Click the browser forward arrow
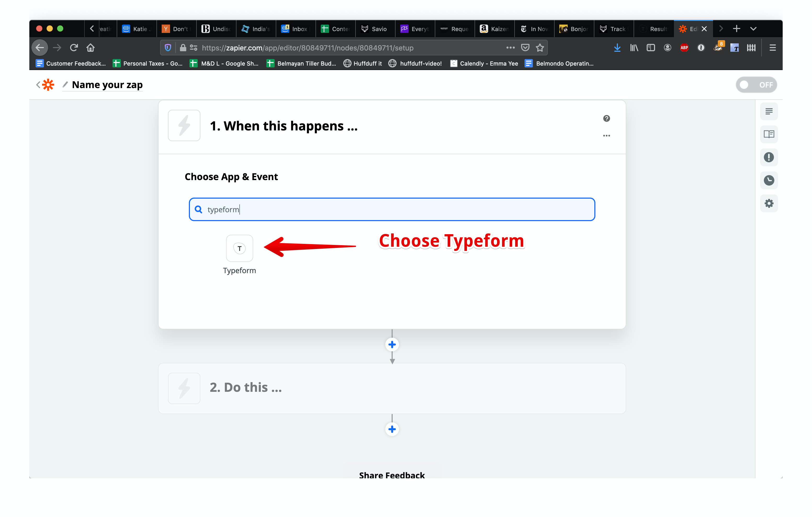This screenshot has height=517, width=812. click(x=57, y=48)
